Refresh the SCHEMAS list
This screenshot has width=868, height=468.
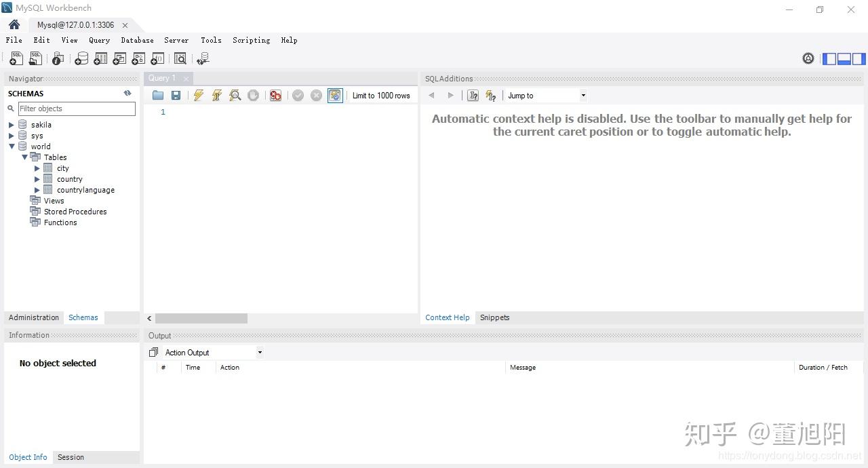tap(127, 94)
